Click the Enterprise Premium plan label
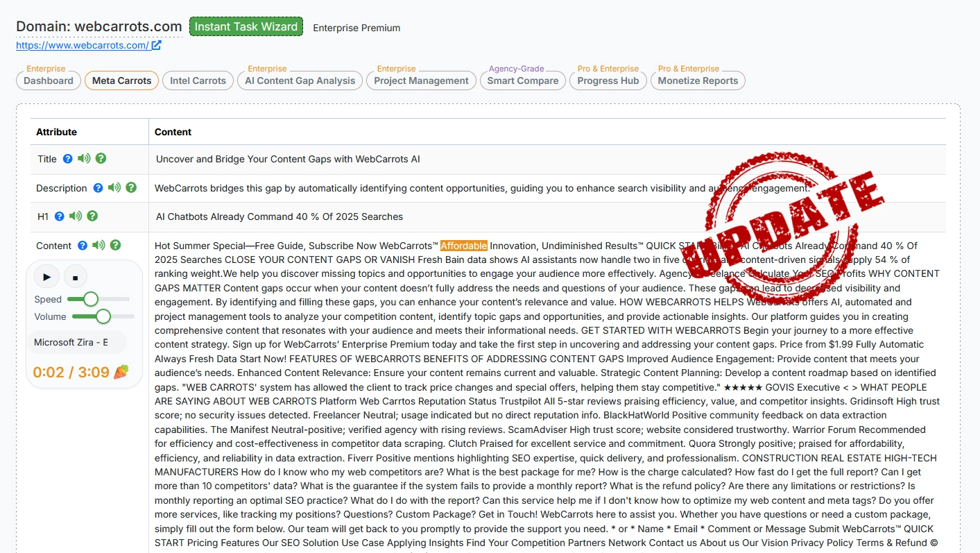The height and width of the screenshot is (553, 980). pyautogui.click(x=356, y=28)
